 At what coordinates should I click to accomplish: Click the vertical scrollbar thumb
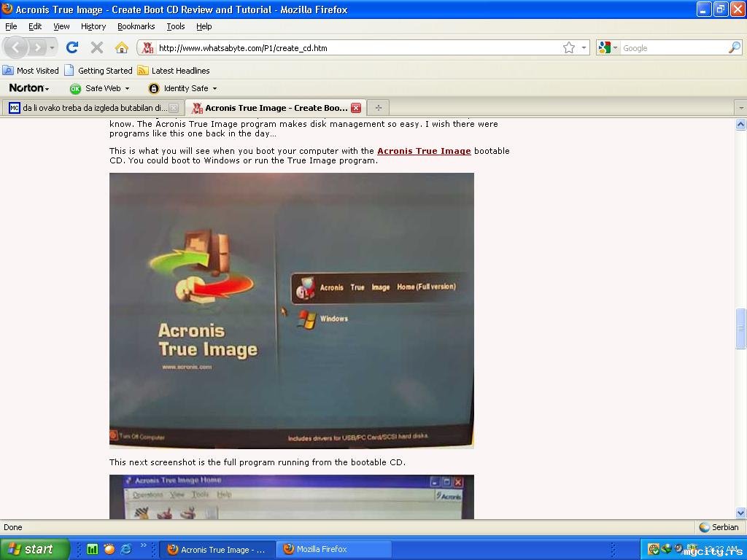[x=741, y=329]
